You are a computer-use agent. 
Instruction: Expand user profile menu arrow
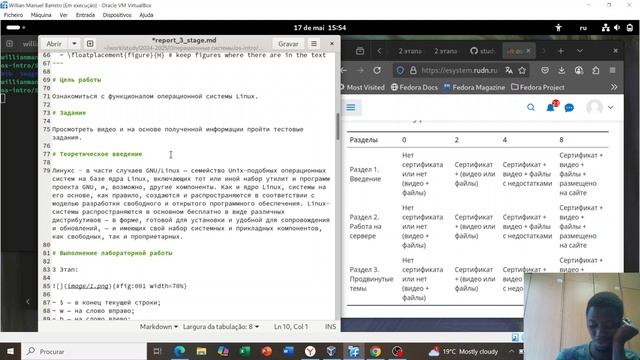tap(611, 108)
